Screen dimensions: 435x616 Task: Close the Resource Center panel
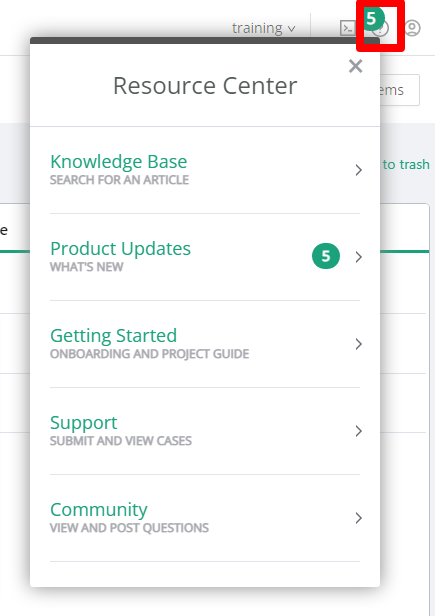coord(356,66)
